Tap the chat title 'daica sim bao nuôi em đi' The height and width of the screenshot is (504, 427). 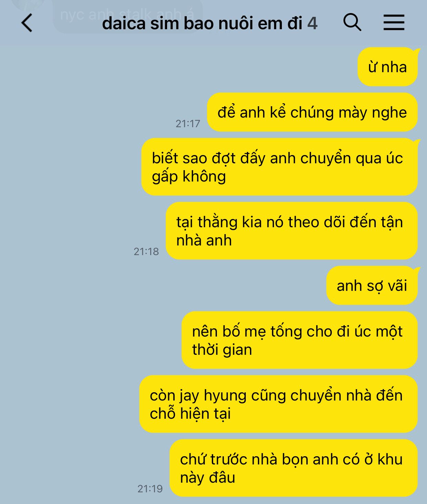[x=202, y=23]
